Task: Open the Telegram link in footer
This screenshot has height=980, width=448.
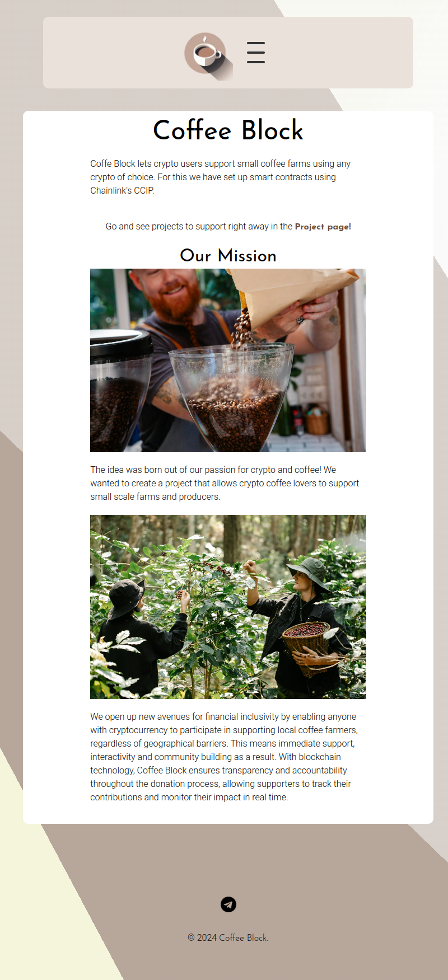Action: [228, 904]
